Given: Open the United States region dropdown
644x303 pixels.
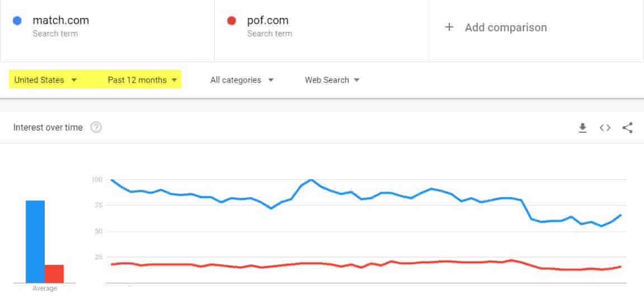Looking at the screenshot, I should point(45,80).
